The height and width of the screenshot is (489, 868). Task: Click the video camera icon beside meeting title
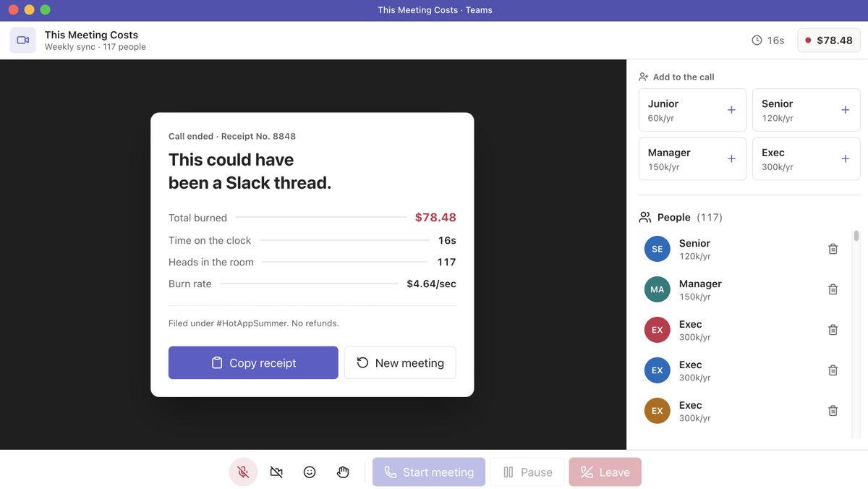pyautogui.click(x=22, y=41)
